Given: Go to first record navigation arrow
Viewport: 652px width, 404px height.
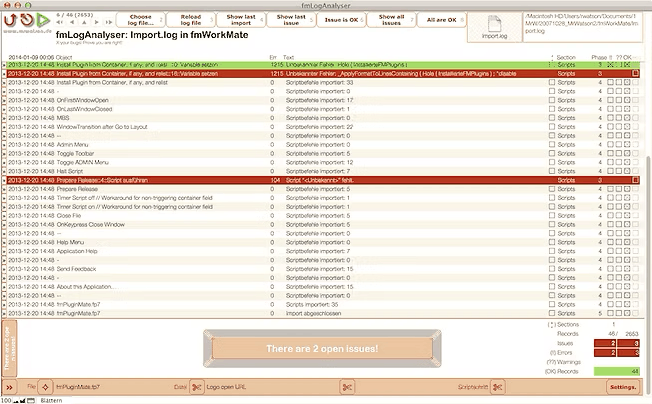Looking at the screenshot, I should pyautogui.click(x=60, y=22).
